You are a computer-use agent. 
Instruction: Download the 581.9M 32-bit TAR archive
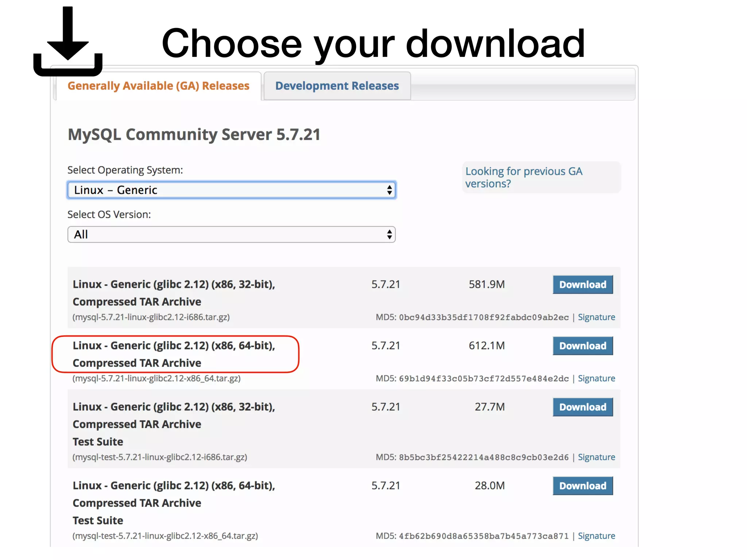582,285
